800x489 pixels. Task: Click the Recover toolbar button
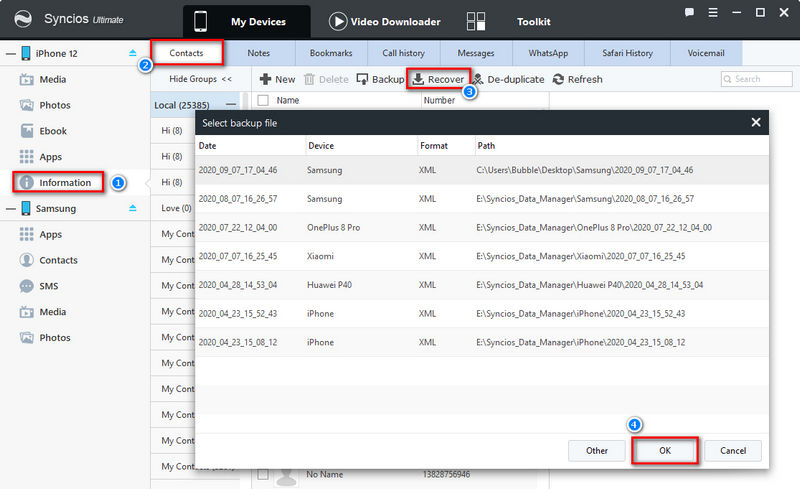(438, 79)
